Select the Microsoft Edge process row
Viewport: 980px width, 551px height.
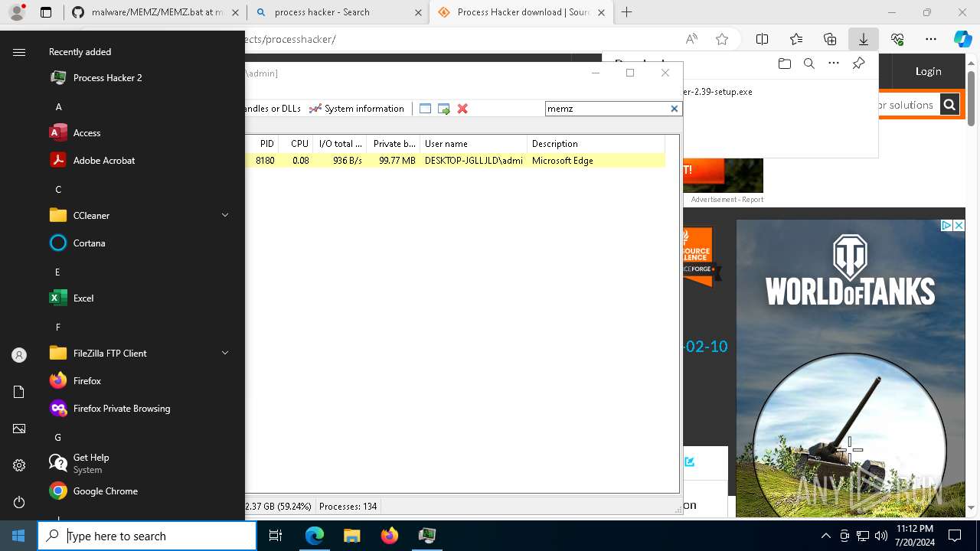pos(456,161)
